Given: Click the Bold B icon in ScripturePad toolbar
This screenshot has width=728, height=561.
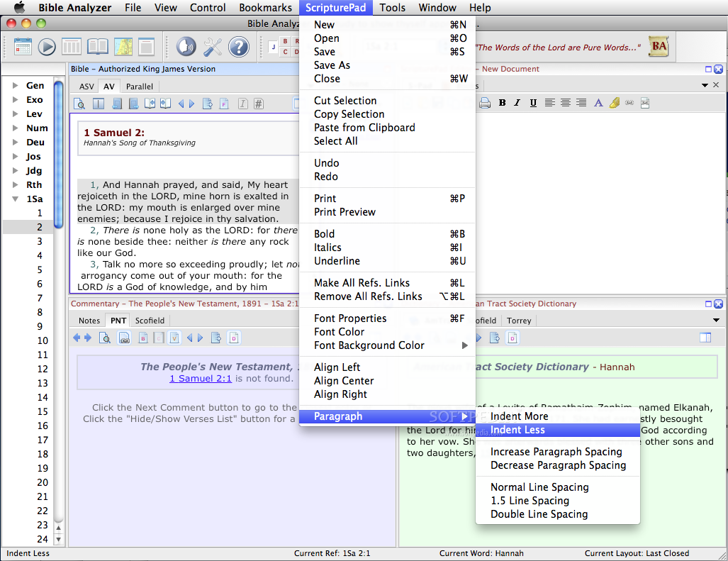Looking at the screenshot, I should coord(502,103).
